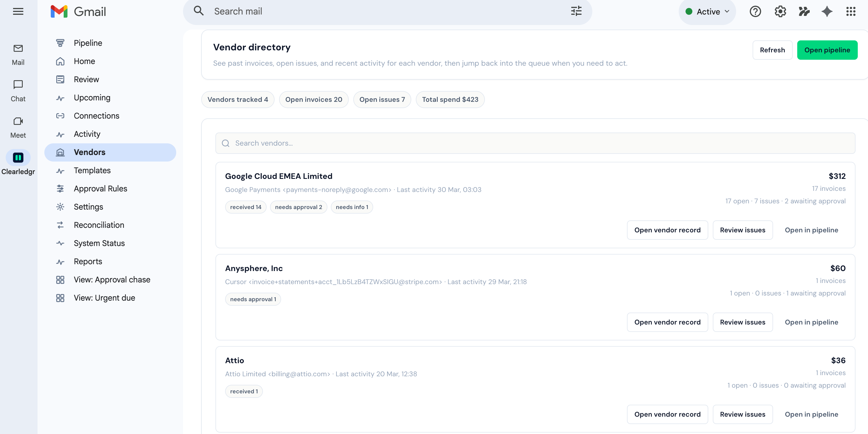Open the Clearledgr sidebar icon
Screen dimensions: 868x434
(x=18, y=157)
